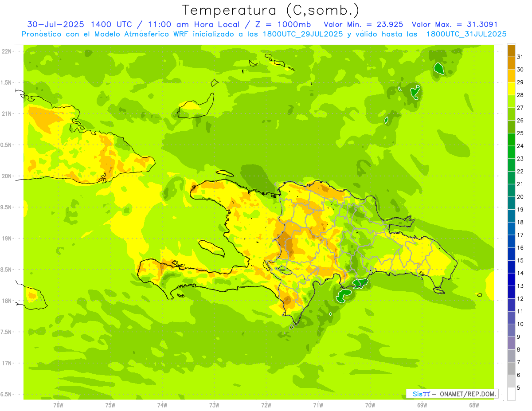
Task: Click the "76W" longitude label
Action: (x=58, y=405)
